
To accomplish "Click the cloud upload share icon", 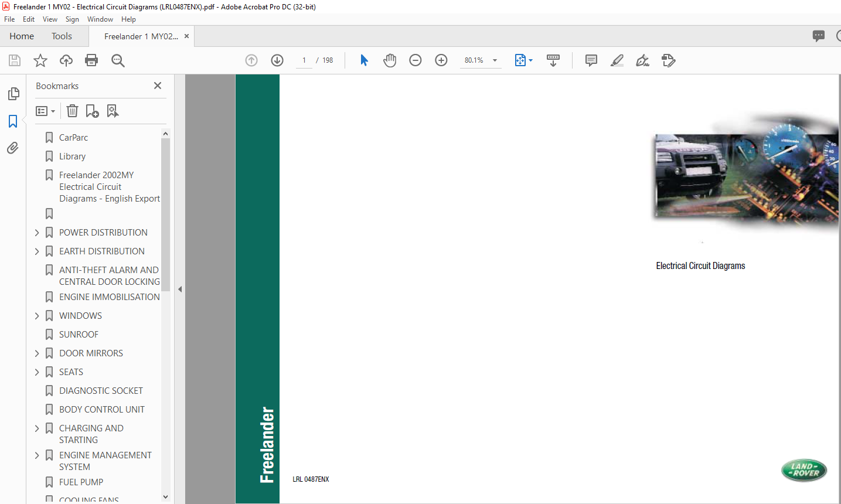I will click(66, 60).
